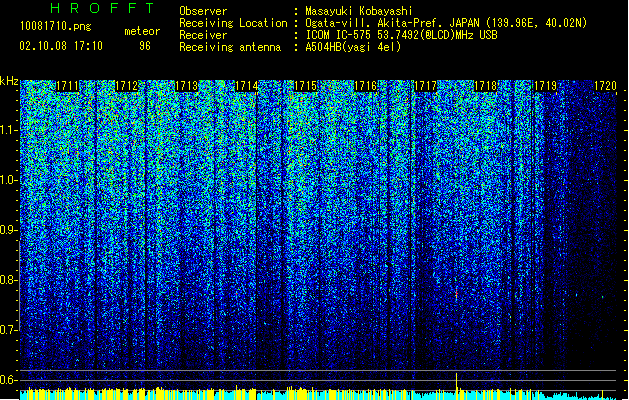Click the HROFFT title text

click(x=103, y=8)
